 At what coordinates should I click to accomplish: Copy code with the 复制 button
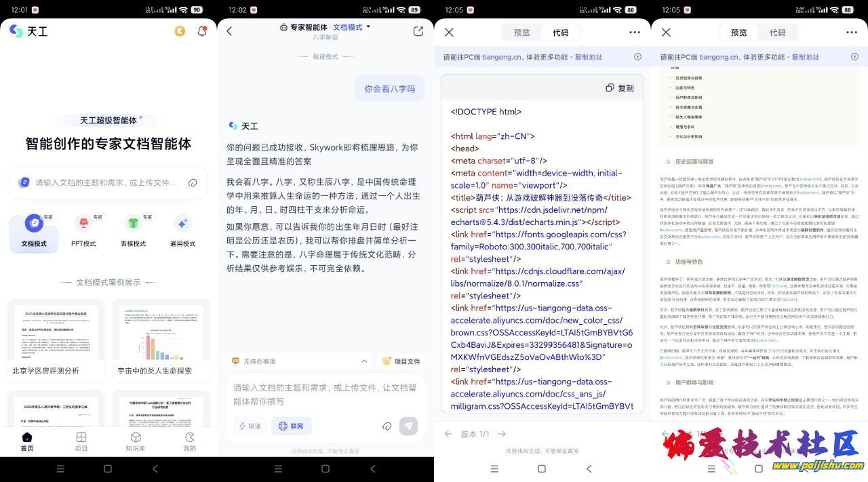tap(620, 88)
